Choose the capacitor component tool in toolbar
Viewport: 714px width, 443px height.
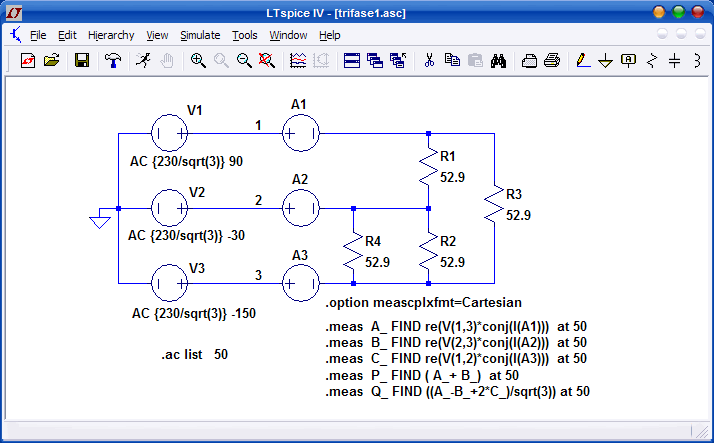tap(675, 61)
